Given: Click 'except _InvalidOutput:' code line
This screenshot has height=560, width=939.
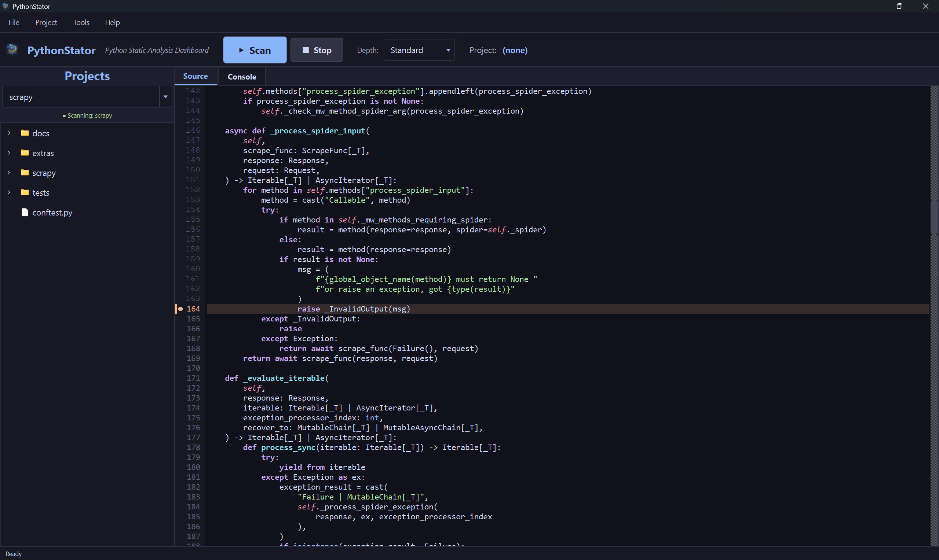Looking at the screenshot, I should pyautogui.click(x=311, y=319).
